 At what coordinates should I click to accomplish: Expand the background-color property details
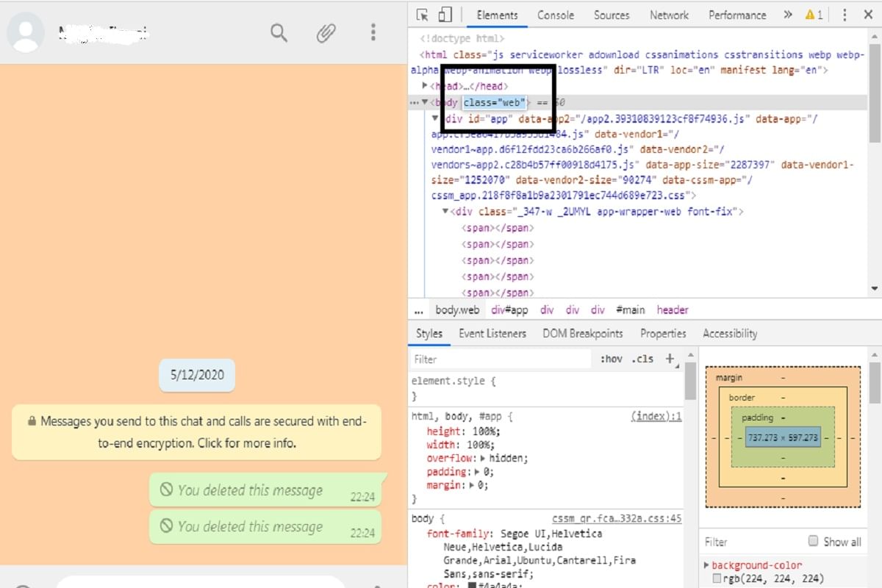[707, 564]
